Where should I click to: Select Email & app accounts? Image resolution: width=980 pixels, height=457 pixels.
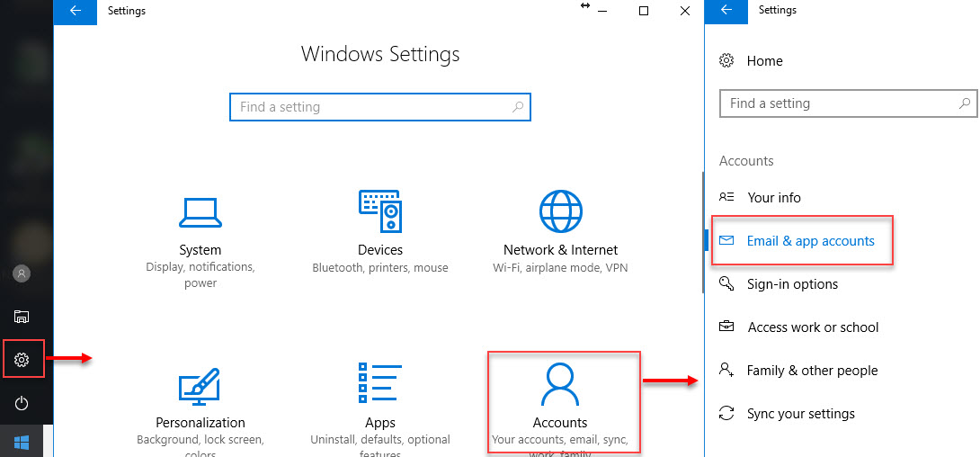pos(810,241)
